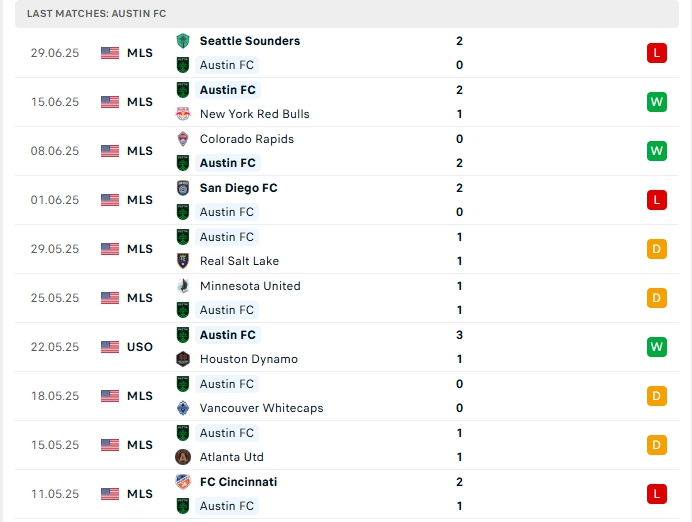Open the Houston Dynamo team link
Viewport: 692px width, 522px height.
click(248, 359)
